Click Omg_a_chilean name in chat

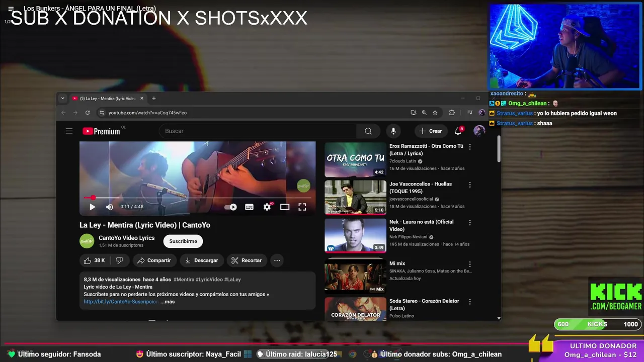click(x=527, y=103)
